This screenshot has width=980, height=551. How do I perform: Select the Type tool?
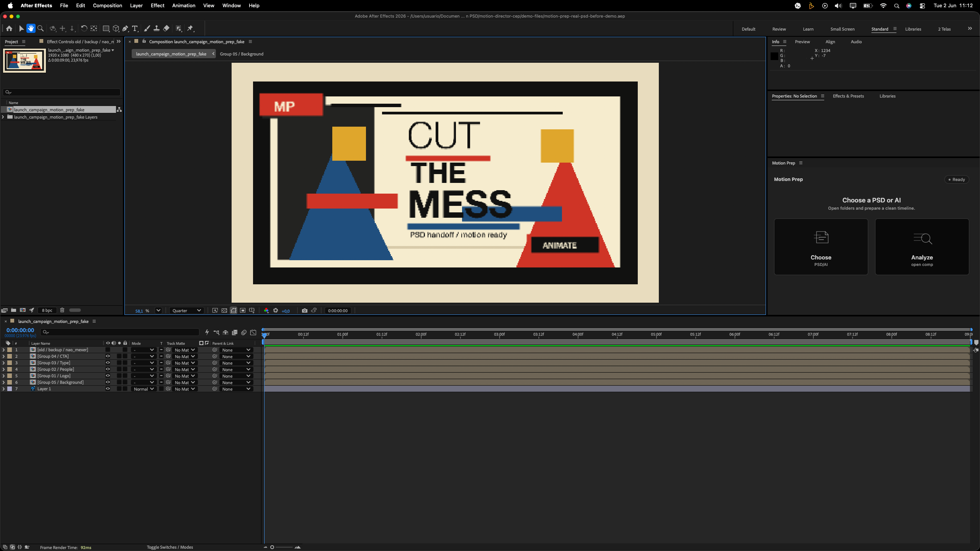point(135,28)
